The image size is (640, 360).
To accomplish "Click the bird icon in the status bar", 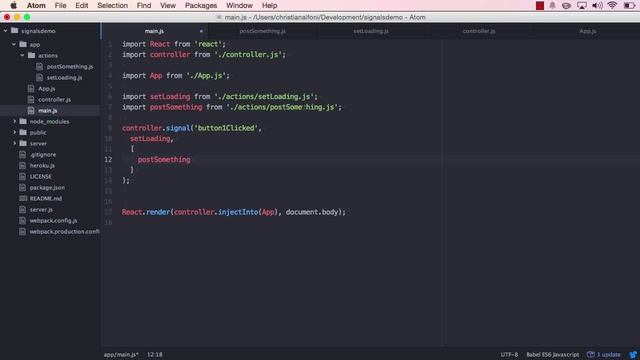I will [x=632, y=354].
